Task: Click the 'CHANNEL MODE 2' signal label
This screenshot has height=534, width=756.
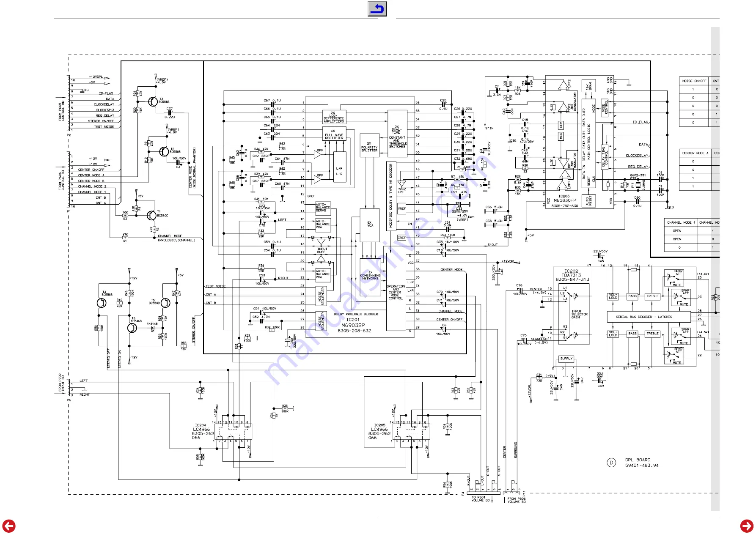Action: coord(92,186)
